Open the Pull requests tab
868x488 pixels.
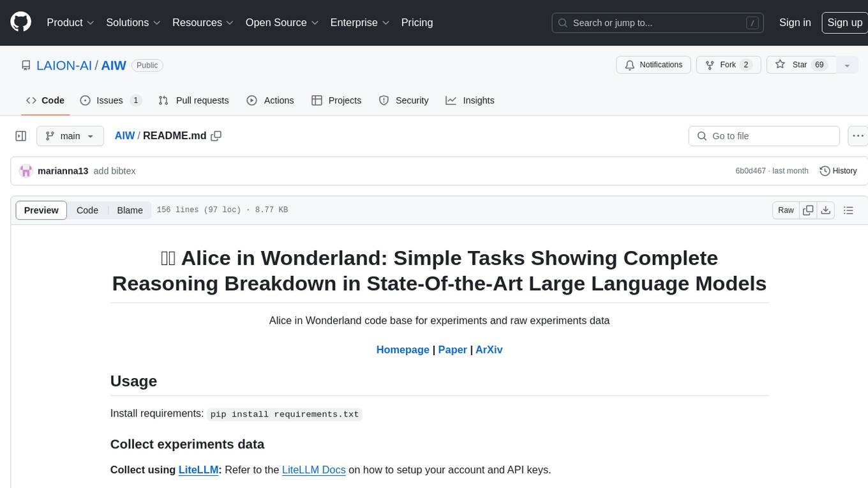coord(193,100)
